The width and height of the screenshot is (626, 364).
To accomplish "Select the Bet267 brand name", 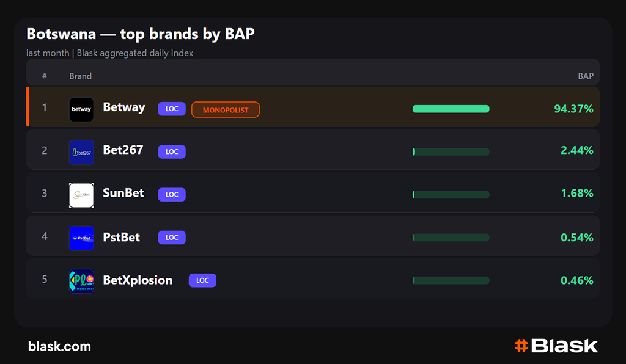I will point(123,150).
